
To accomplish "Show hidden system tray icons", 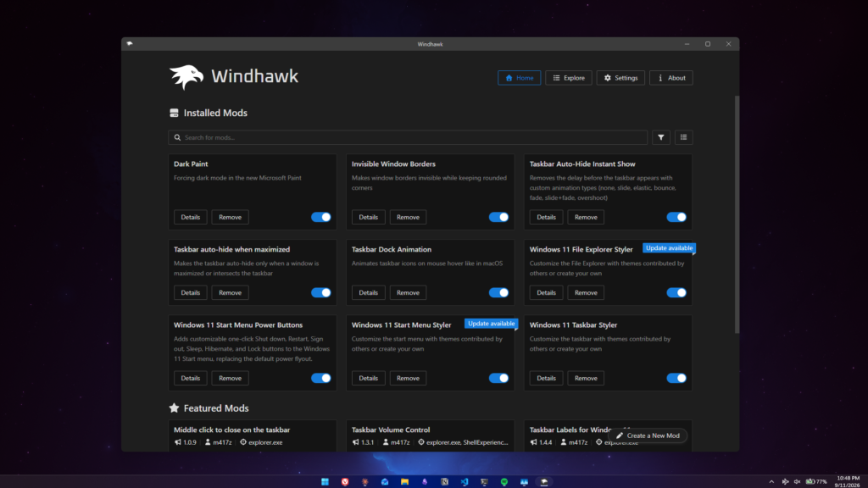I will pos(771,482).
